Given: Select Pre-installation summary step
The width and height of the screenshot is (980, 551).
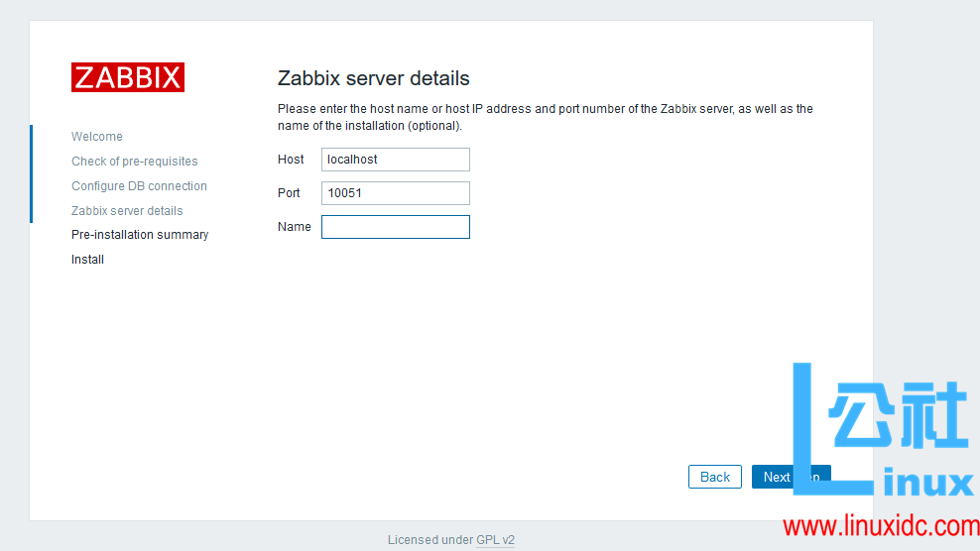Looking at the screenshot, I should (x=140, y=235).
